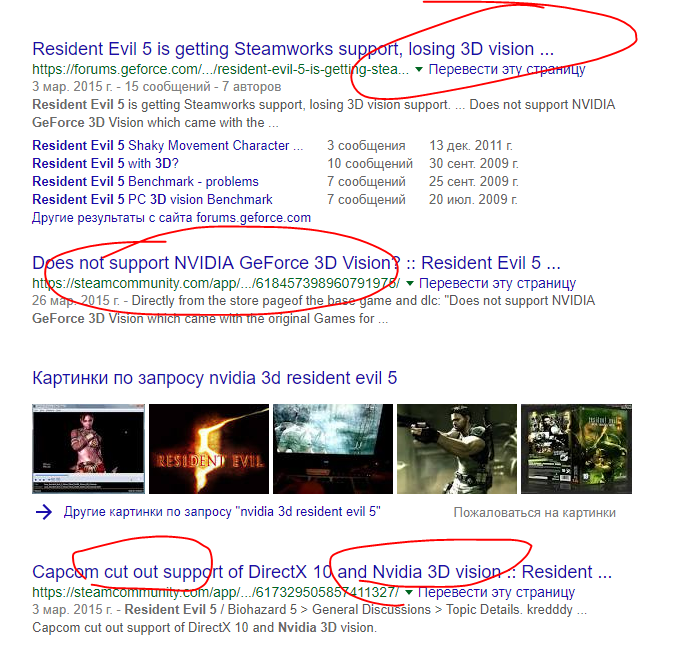Open 'Does not support NVIDIA GeForce 3D Vision?' result
Image resolution: width=692 pixels, height=657 pixels.
click(x=296, y=263)
